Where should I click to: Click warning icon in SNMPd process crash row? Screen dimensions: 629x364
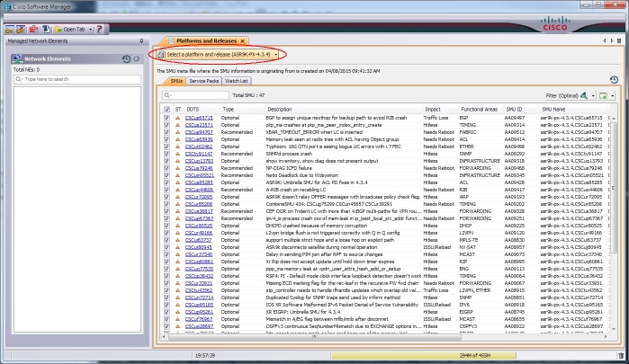point(177,154)
